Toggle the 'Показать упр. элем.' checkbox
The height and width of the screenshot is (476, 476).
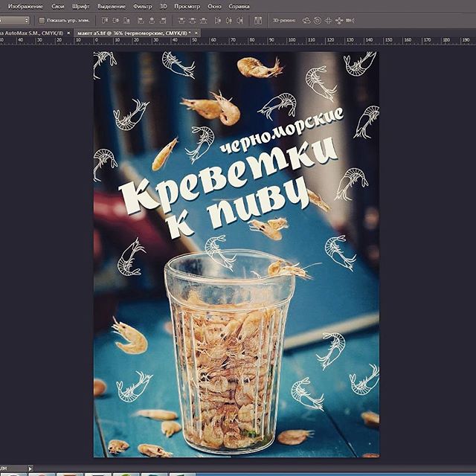[42, 20]
